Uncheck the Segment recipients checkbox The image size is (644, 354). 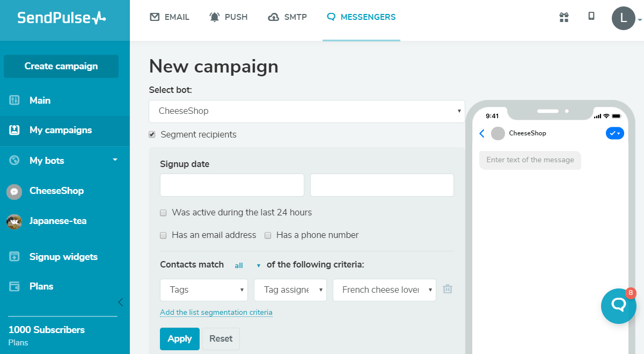coord(152,134)
